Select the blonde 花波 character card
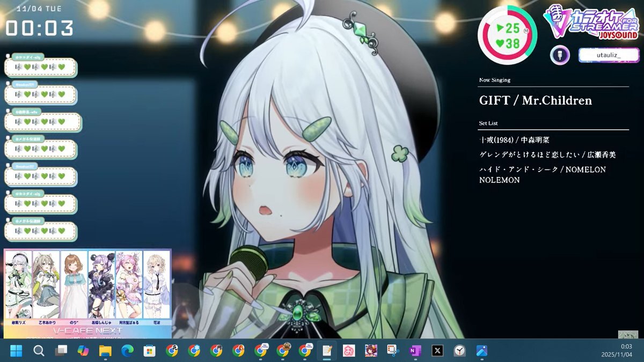 [157, 285]
